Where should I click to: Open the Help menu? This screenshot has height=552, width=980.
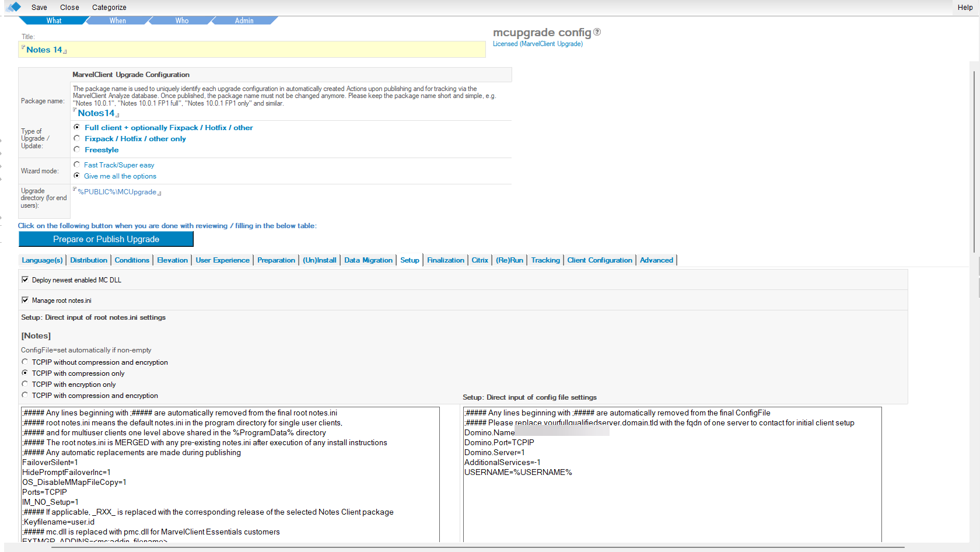pyautogui.click(x=965, y=8)
